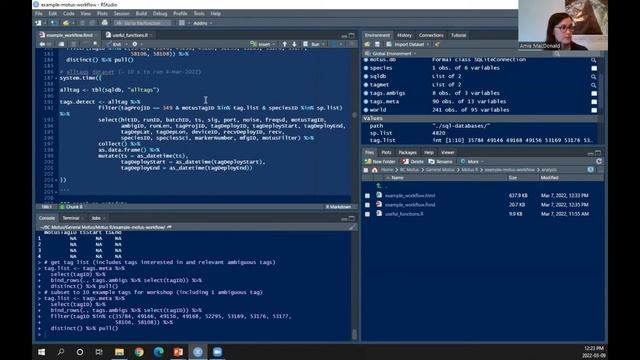This screenshot has width=640, height=360.
Task: Click the workspace panes grid icon
Action: click(182, 23)
